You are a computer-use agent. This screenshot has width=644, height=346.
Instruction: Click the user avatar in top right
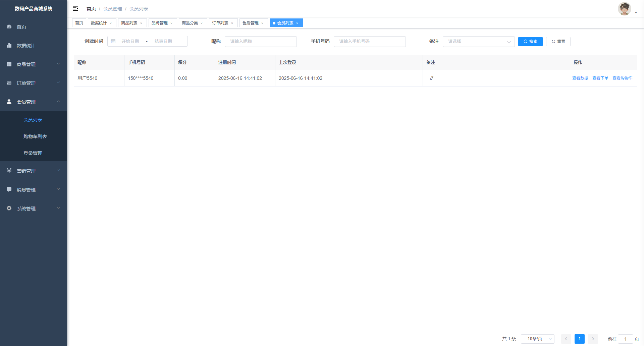(624, 9)
